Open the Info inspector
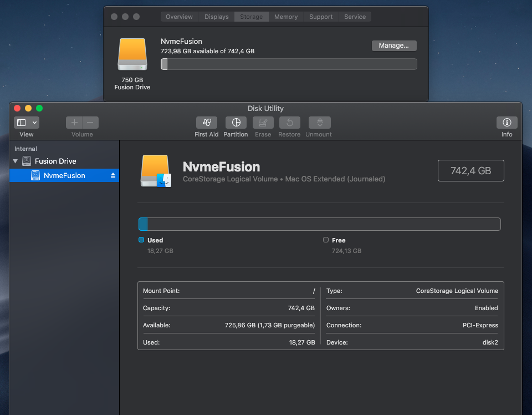 [507, 123]
